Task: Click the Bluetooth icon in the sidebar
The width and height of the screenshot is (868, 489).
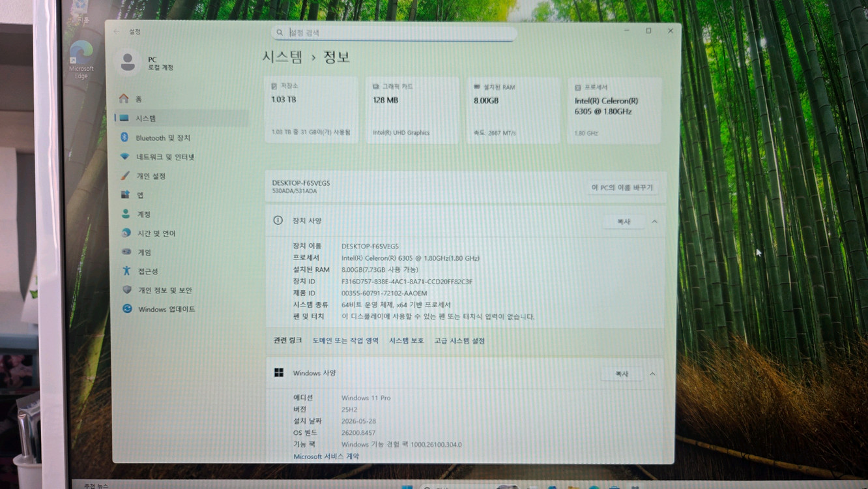Action: 124,138
